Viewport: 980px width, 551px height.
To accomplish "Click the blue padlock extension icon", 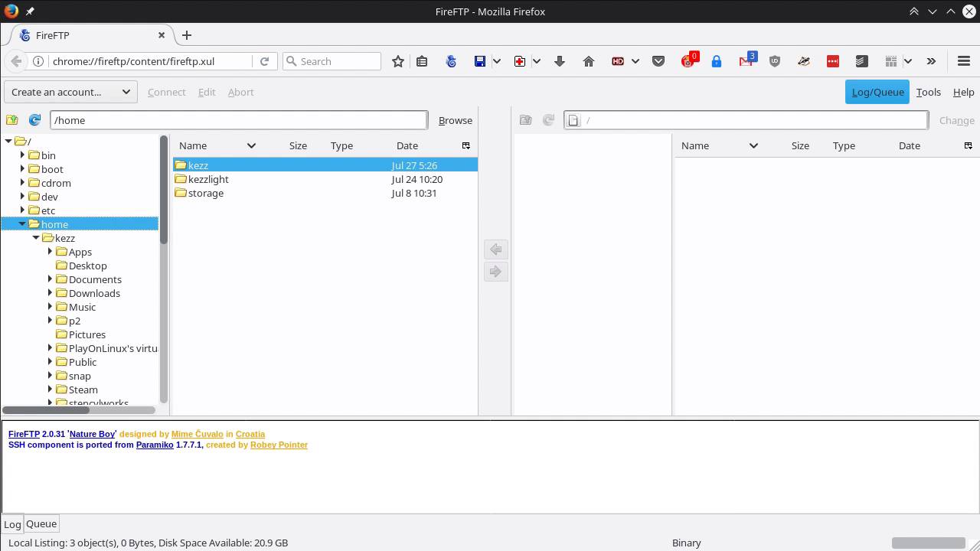I will coord(717,61).
